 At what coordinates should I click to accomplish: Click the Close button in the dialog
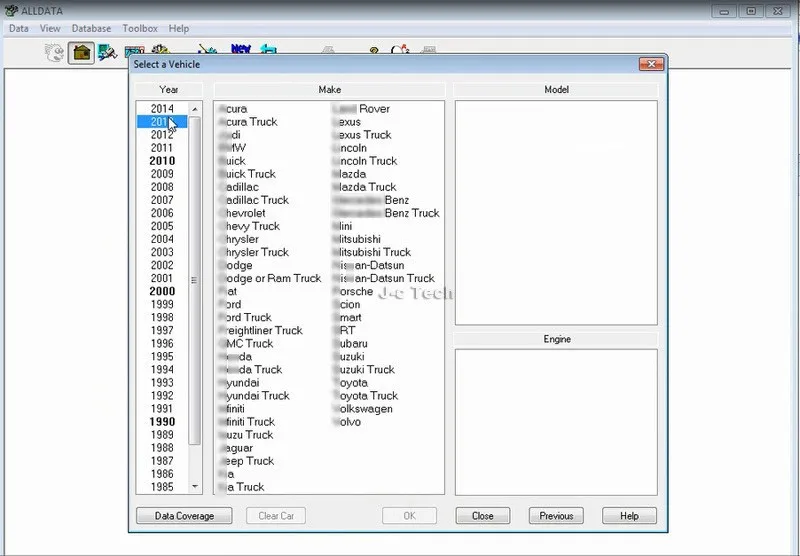(483, 516)
